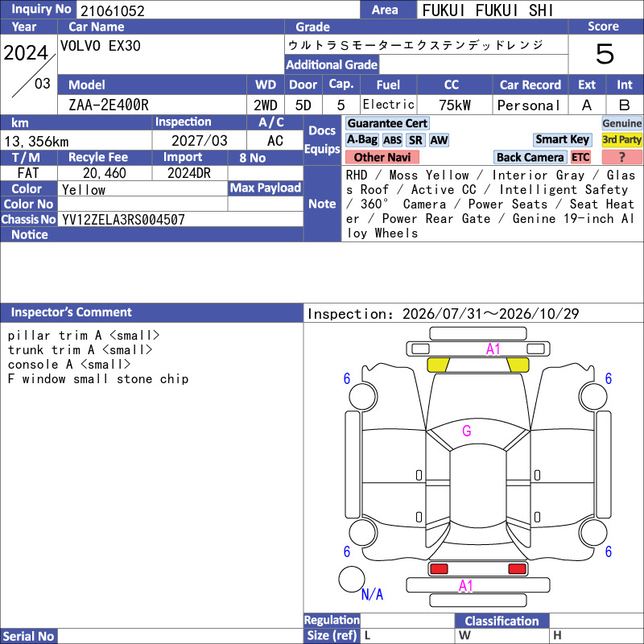Viewport: 644px width, 644px height.
Task: Click the right yellow headlight on diagram
Action: pos(518,365)
